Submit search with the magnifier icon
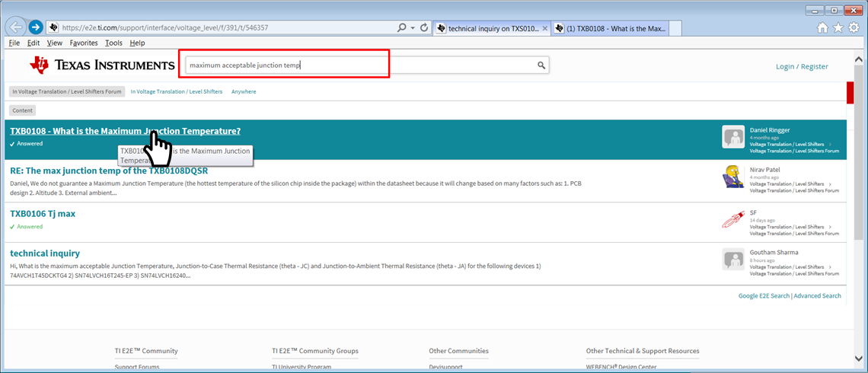Image resolution: width=868 pixels, height=373 pixels. click(x=541, y=65)
